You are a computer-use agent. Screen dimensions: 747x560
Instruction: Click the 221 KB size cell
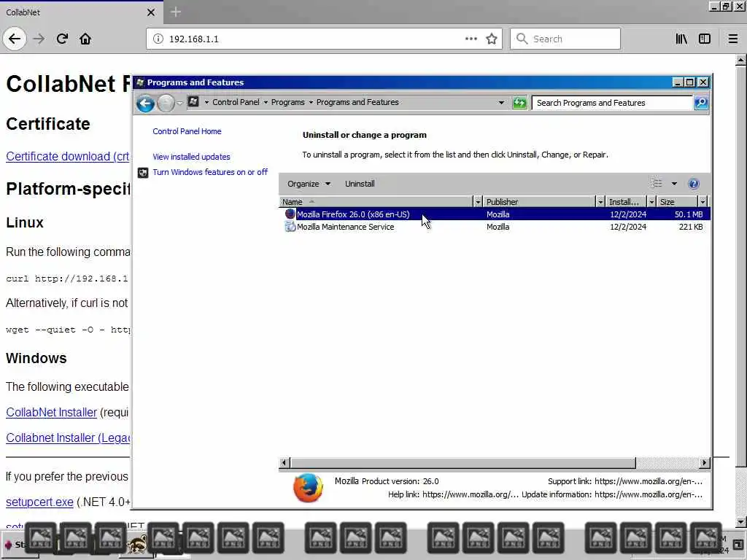690,227
